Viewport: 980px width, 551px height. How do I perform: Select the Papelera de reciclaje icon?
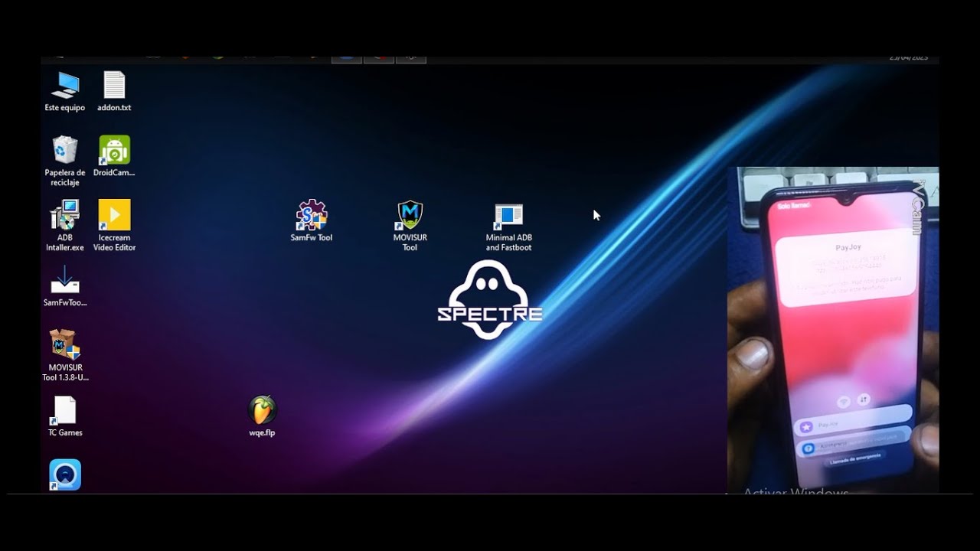[x=65, y=161]
